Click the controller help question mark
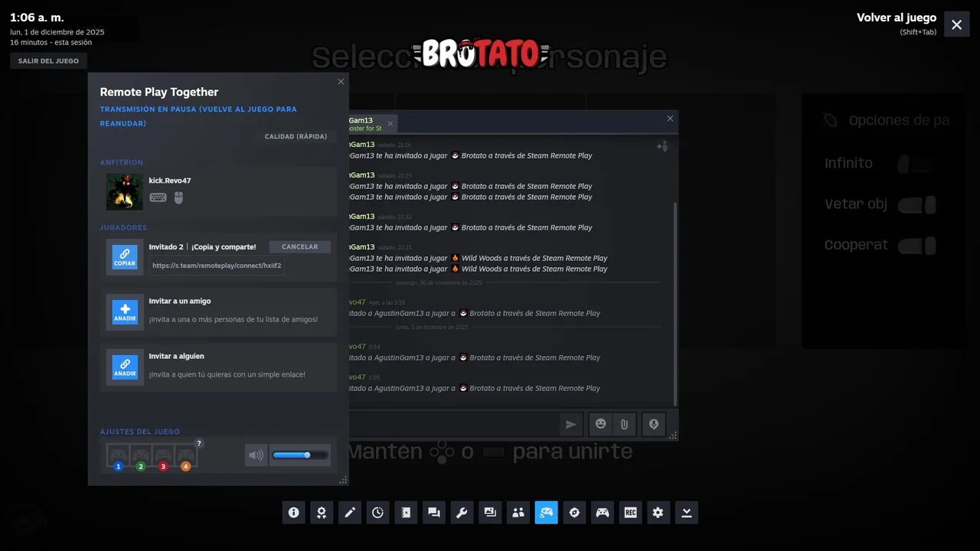Image resolution: width=980 pixels, height=551 pixels. coord(199,443)
